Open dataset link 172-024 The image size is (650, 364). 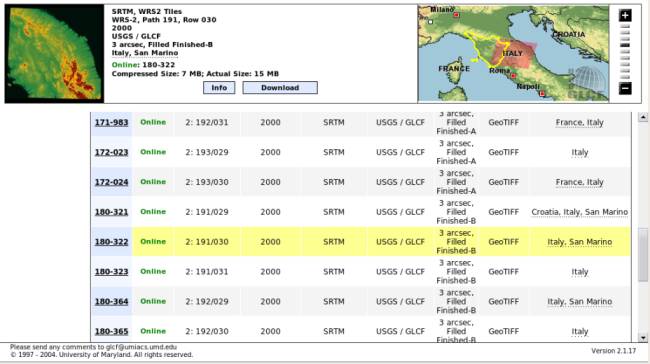pyautogui.click(x=112, y=182)
